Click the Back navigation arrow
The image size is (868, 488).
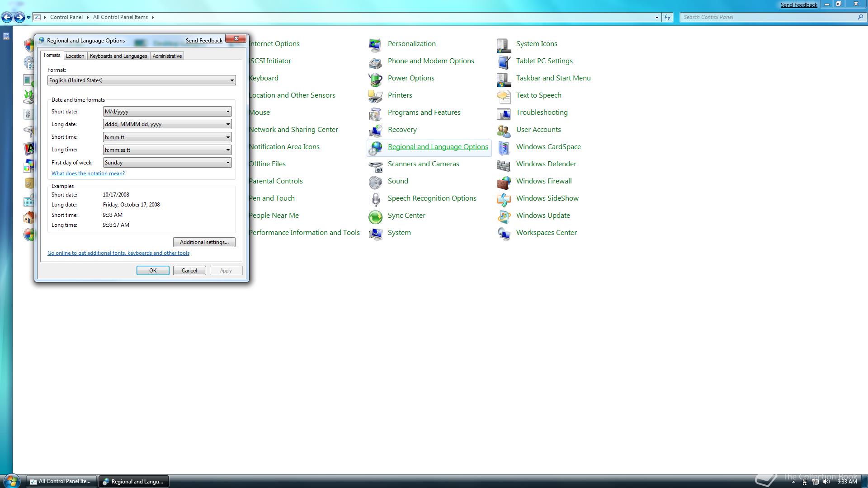click(7, 17)
